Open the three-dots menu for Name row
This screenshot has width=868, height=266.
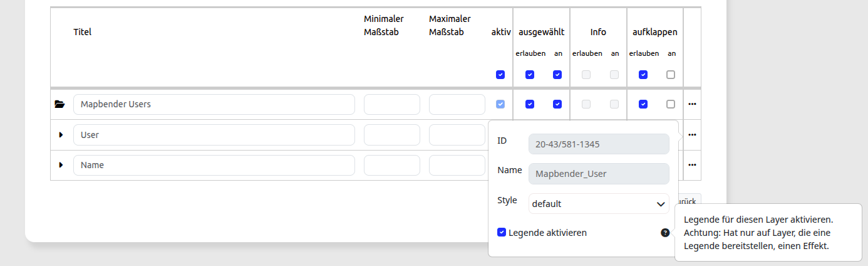(x=692, y=165)
